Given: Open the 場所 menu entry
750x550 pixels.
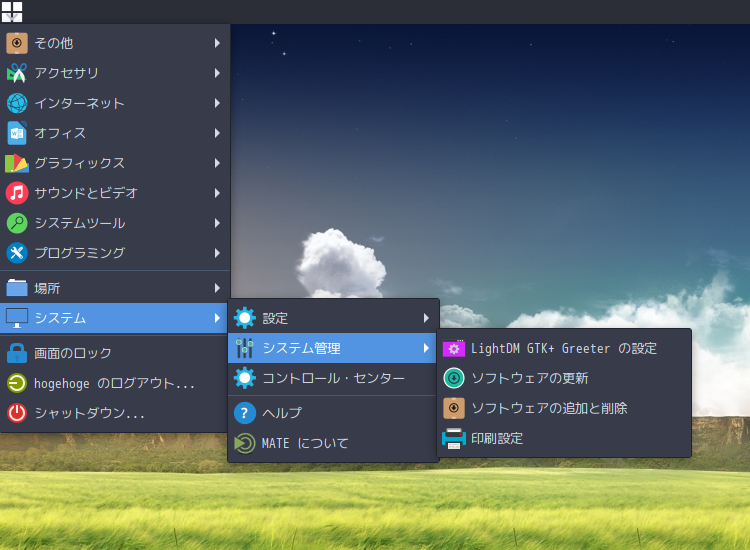Looking at the screenshot, I should (115, 288).
